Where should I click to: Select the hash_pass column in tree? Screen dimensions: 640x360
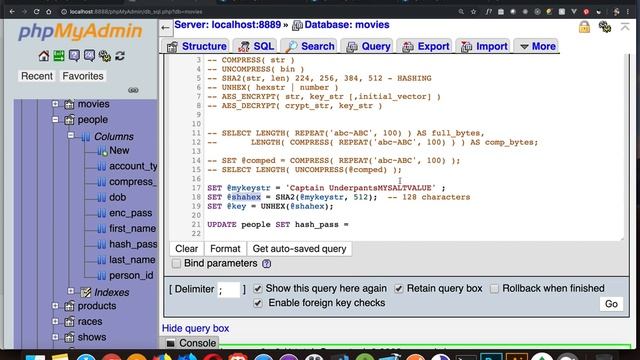point(133,244)
